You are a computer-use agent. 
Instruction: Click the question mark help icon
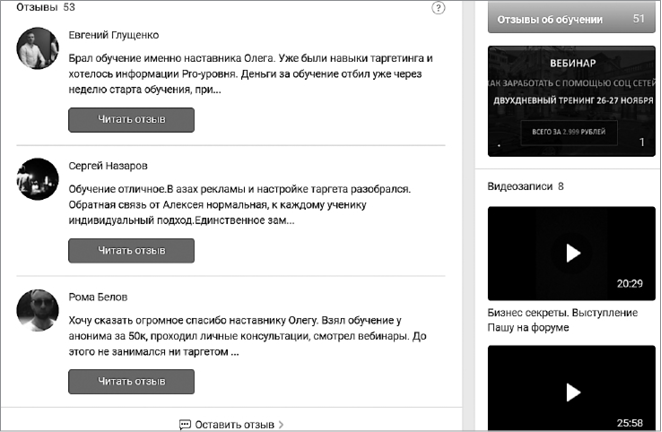(x=438, y=8)
